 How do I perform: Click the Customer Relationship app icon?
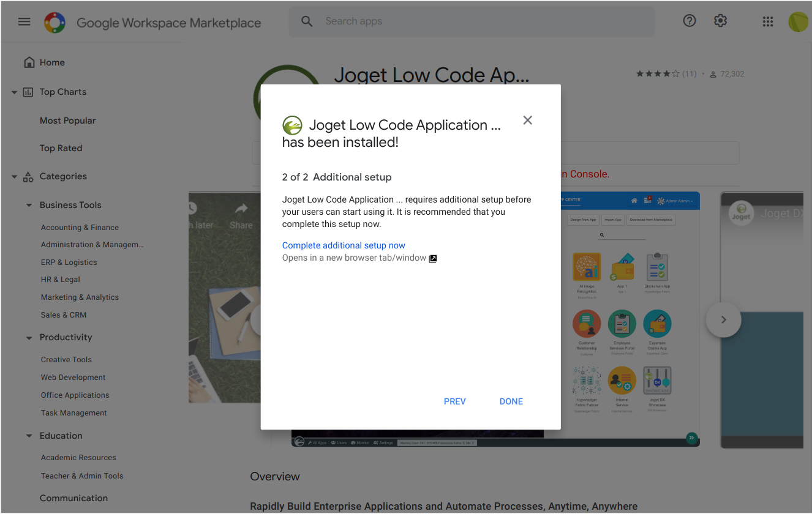(587, 323)
